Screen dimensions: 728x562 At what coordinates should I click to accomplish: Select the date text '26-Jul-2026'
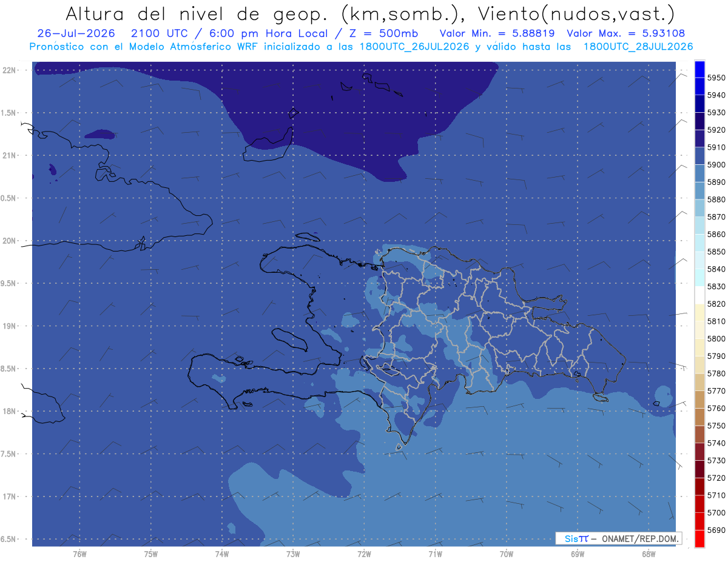tap(75, 33)
